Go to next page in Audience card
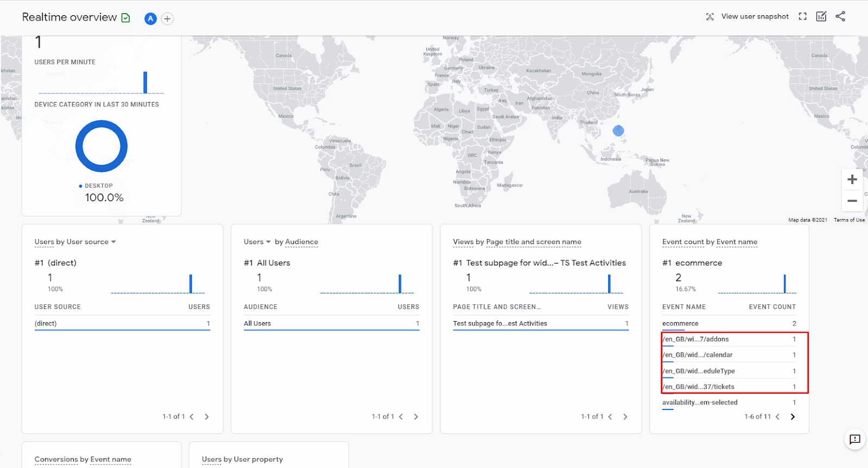 pyautogui.click(x=416, y=416)
